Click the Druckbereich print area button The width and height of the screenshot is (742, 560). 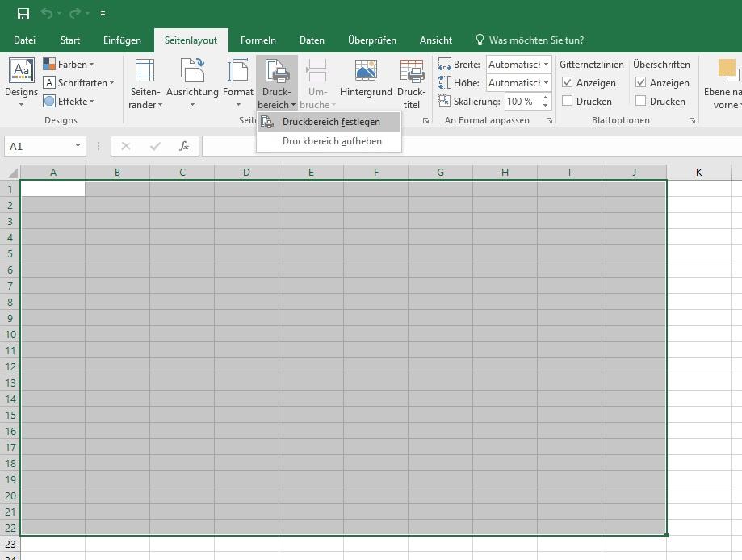pos(277,83)
